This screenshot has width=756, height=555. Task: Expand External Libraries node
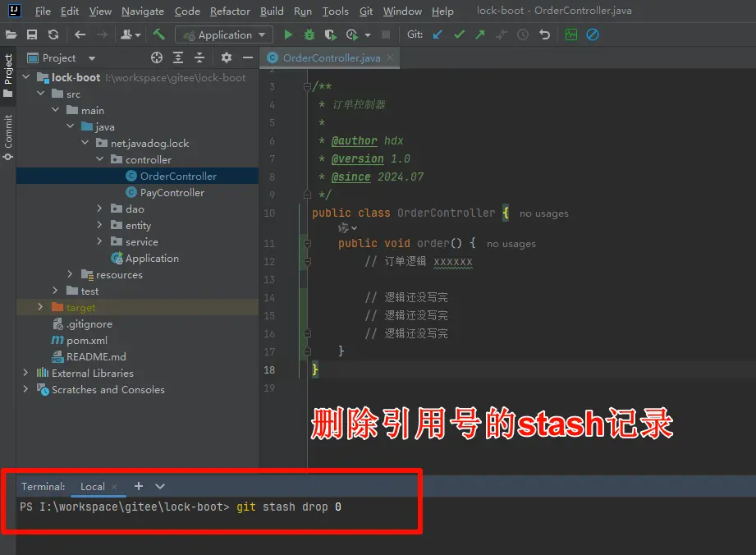[25, 372]
